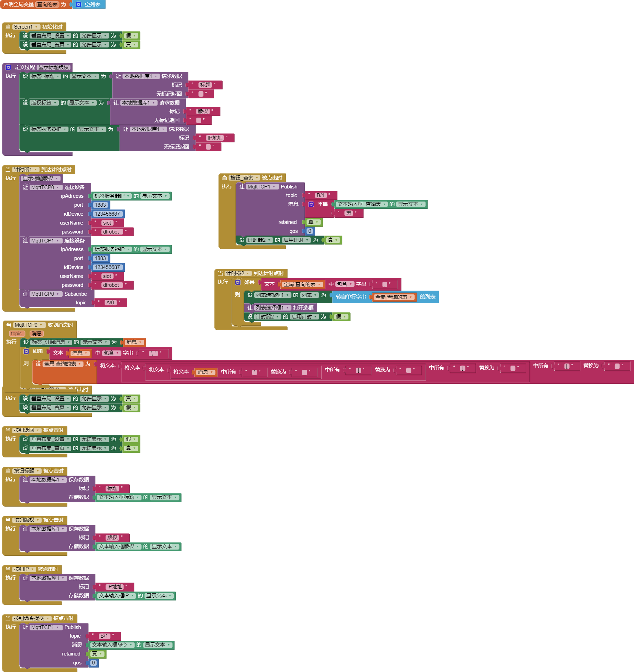The width and height of the screenshot is (634, 672).
Task: Toggle the 假 boolean in Screen1 初始化 block
Action: pyautogui.click(x=131, y=36)
